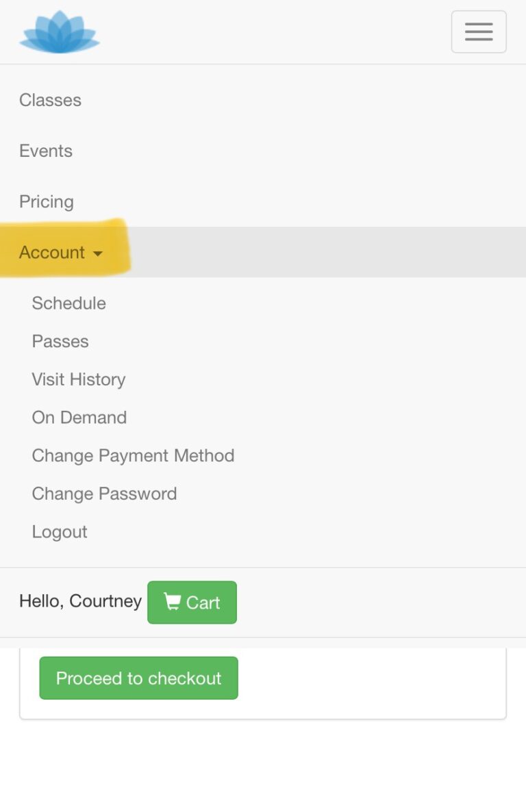The width and height of the screenshot is (526, 812).
Task: Click the Hello, Courtney greeting text
Action: [80, 601]
